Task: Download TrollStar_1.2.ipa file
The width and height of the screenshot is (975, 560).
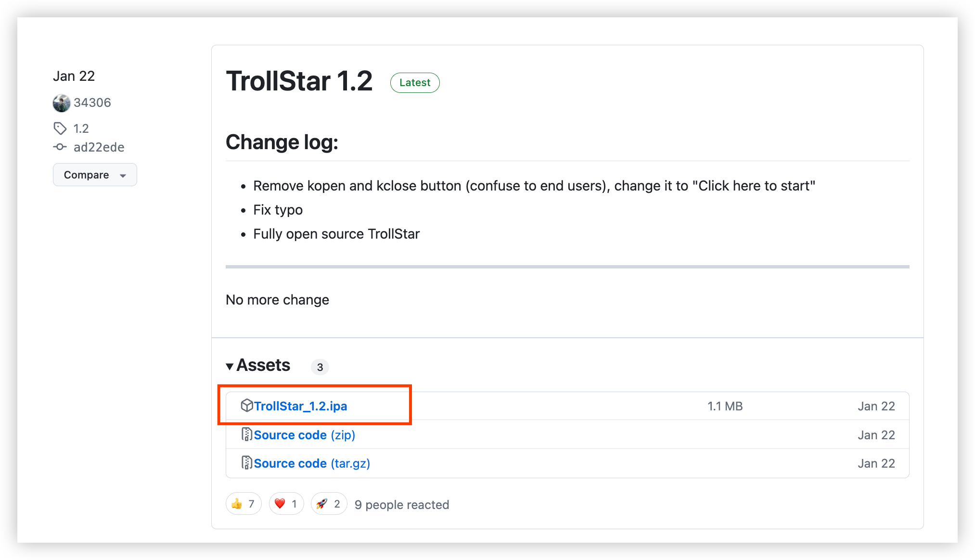Action: coord(300,406)
